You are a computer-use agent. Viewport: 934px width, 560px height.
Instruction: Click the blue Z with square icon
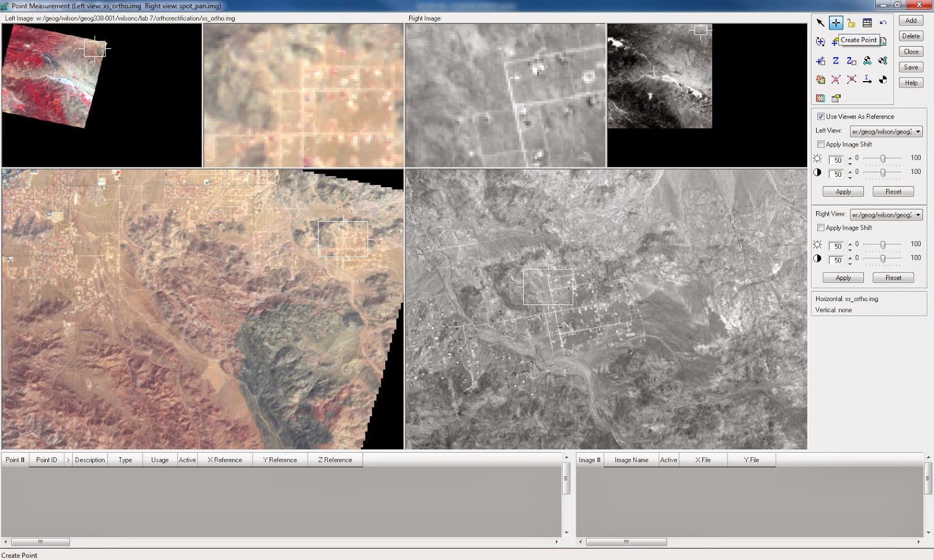(x=851, y=61)
